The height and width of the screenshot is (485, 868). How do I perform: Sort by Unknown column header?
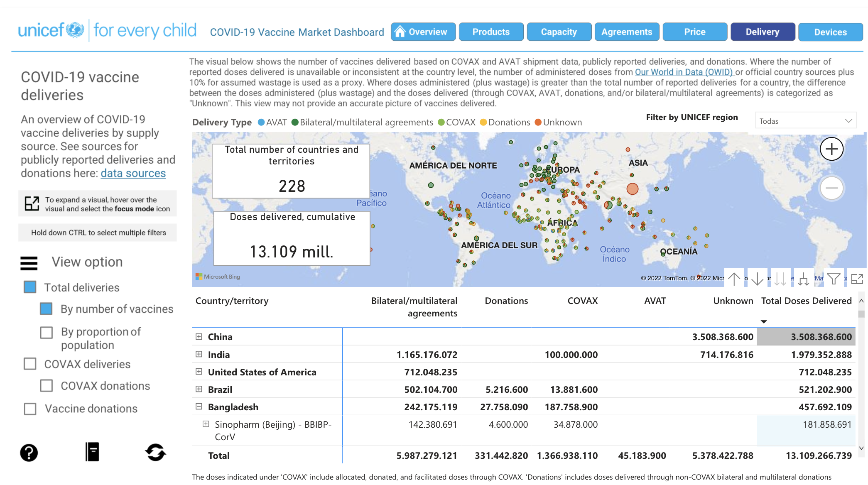tap(733, 301)
